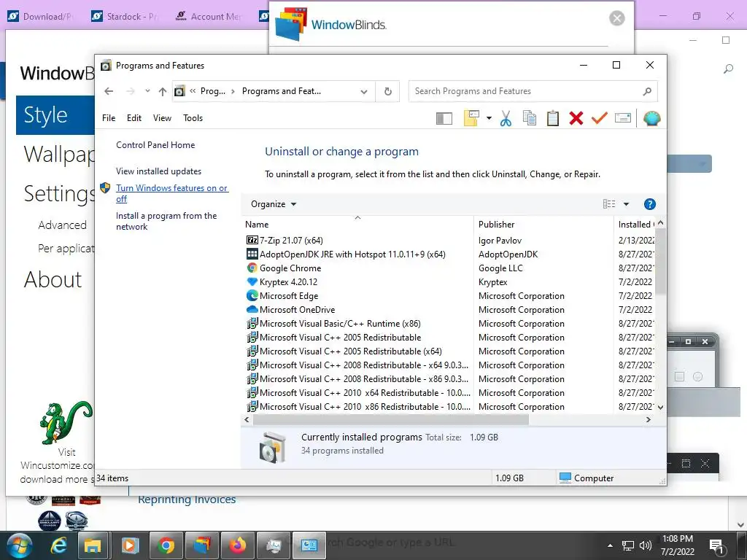The image size is (747, 560).
Task: Click the refresh button in address bar
Action: [388, 91]
